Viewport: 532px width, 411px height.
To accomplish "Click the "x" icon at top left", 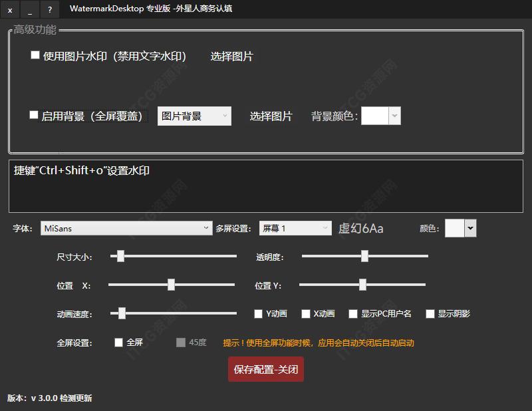I will 9,9.
